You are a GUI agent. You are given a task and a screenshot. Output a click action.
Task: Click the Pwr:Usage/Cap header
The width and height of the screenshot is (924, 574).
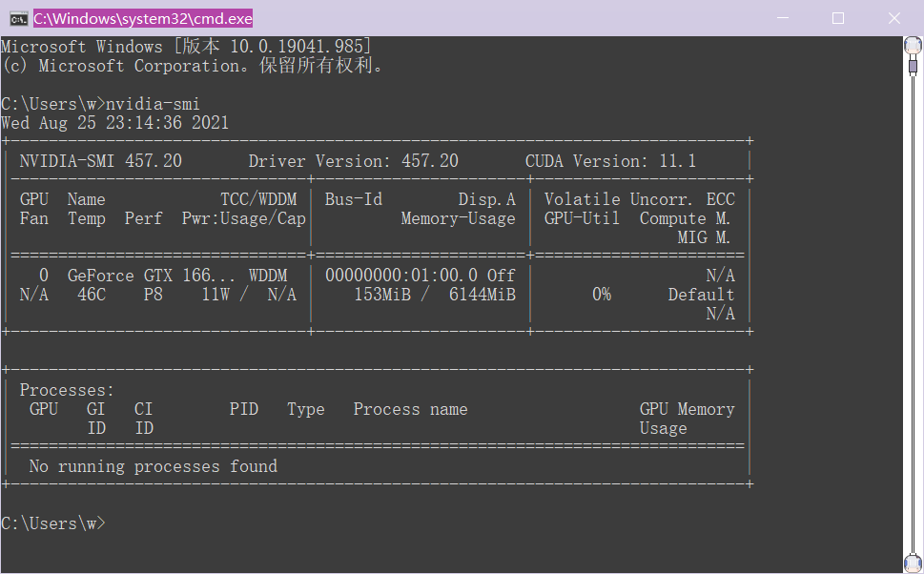244,218
